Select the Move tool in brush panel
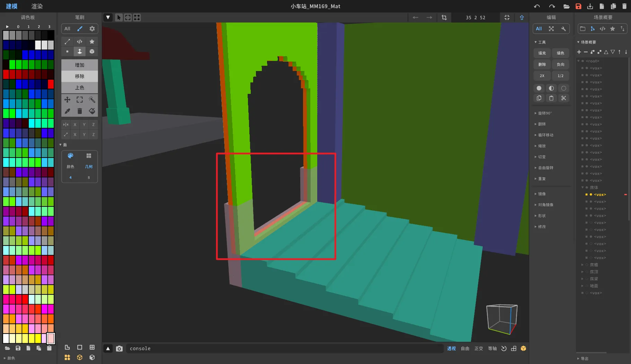 point(67,100)
